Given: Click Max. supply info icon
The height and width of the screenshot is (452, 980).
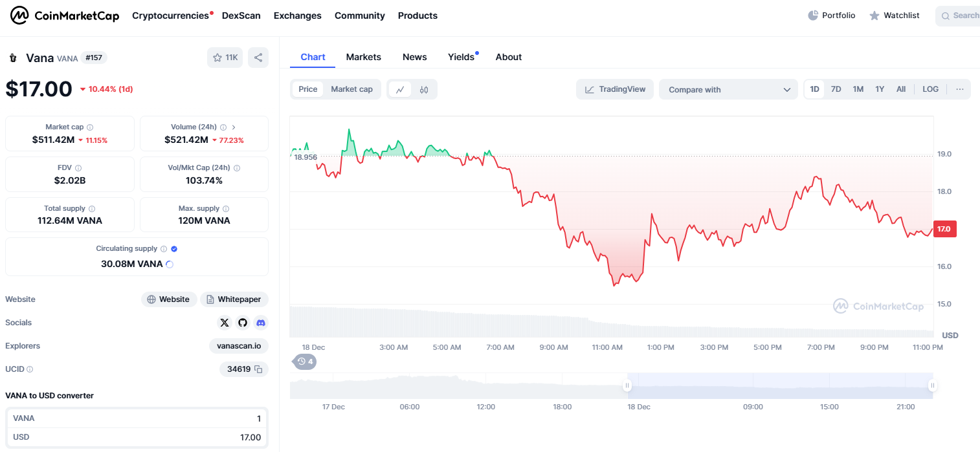Looking at the screenshot, I should click(227, 209).
